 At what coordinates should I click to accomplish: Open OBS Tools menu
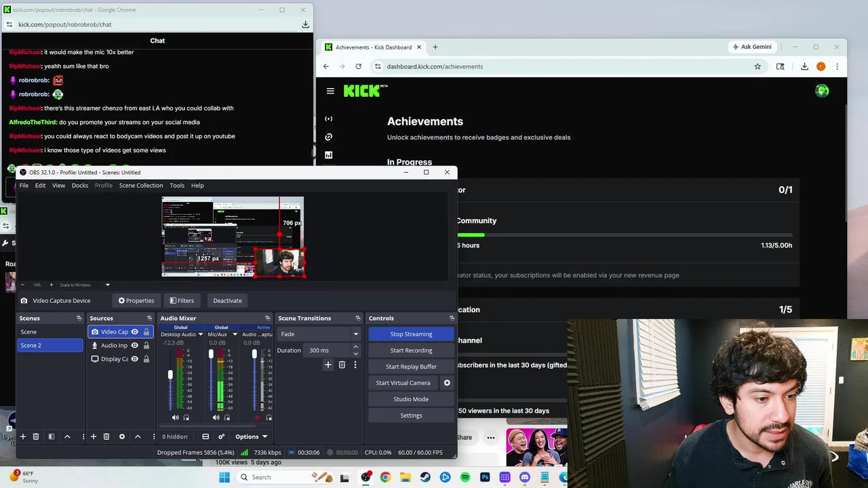point(177,185)
